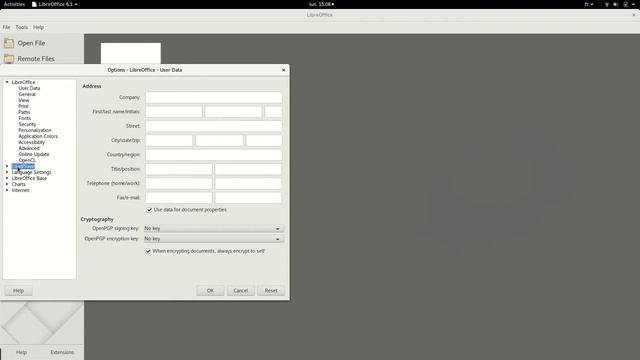Click the City input field

coord(169,140)
